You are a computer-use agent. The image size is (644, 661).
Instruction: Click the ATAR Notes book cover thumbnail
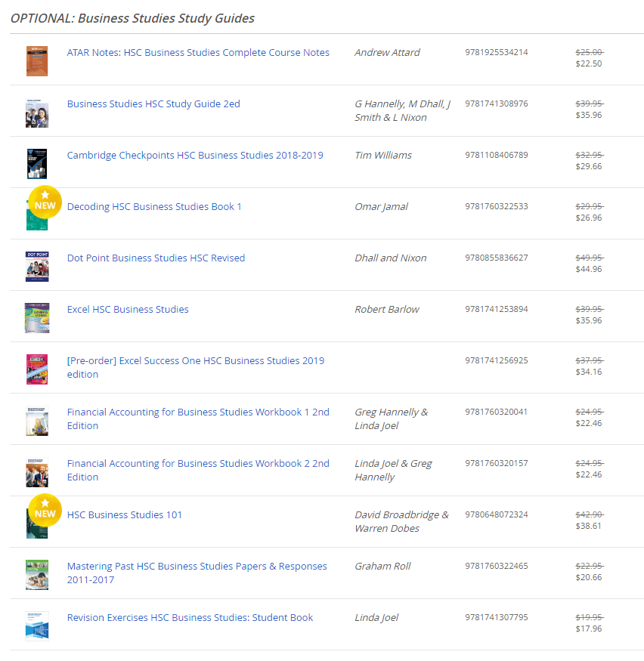coord(36,60)
